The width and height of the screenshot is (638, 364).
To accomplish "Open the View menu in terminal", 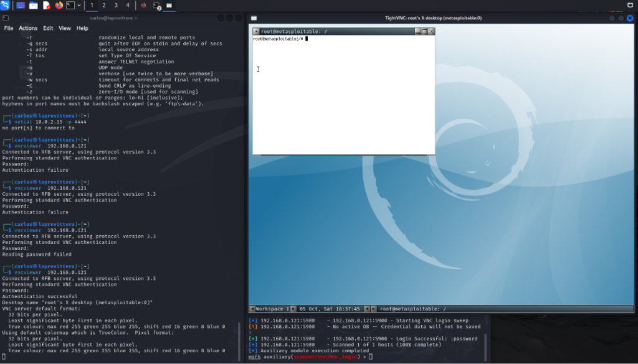I will click(x=65, y=28).
